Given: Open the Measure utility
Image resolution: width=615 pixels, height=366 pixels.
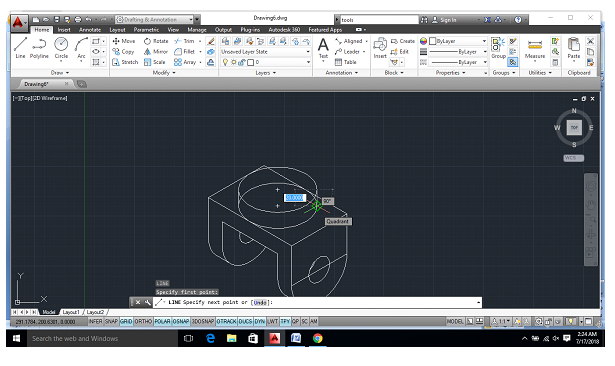Looking at the screenshot, I should click(x=535, y=48).
